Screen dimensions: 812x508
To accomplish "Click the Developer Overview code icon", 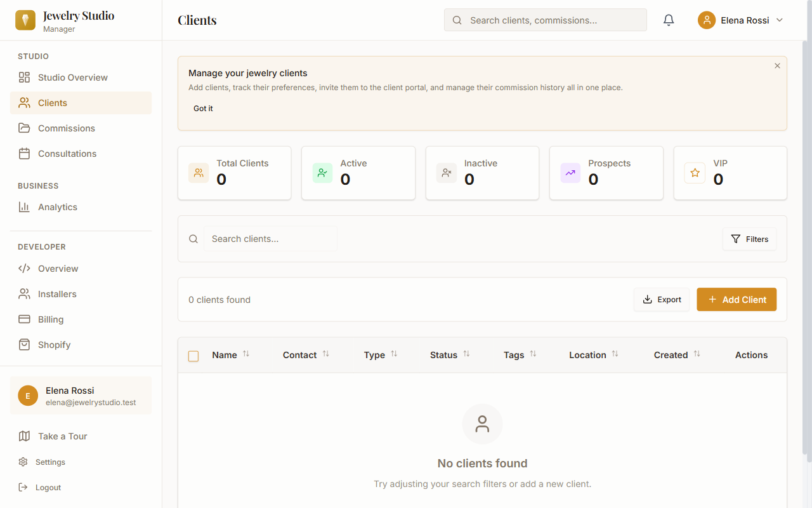I will pyautogui.click(x=24, y=268).
